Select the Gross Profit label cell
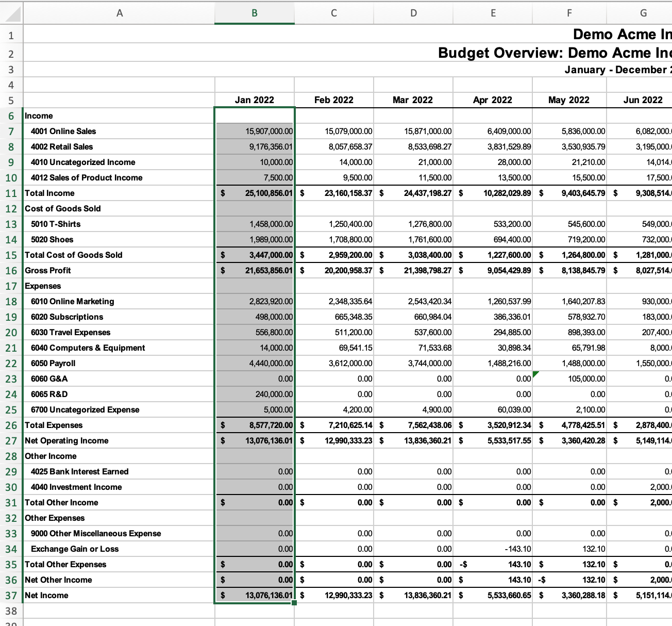 coord(119,271)
